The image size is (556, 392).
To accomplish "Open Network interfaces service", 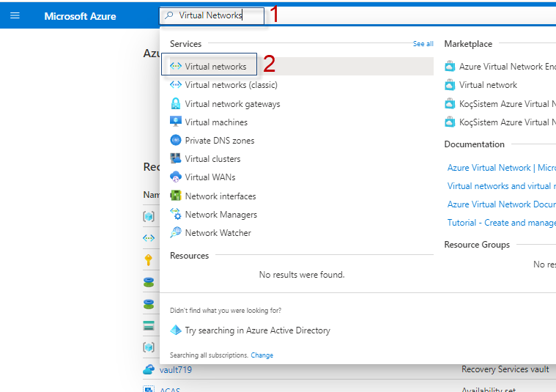I will pos(220,196).
